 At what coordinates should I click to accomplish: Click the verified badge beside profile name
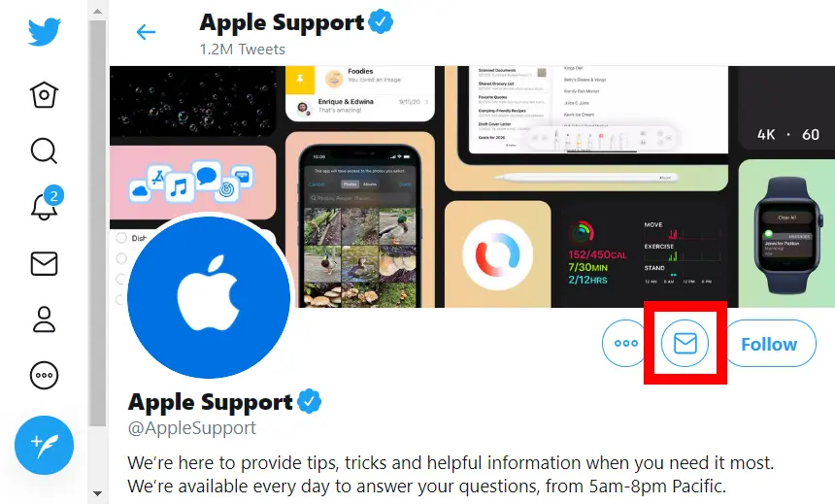(x=310, y=402)
